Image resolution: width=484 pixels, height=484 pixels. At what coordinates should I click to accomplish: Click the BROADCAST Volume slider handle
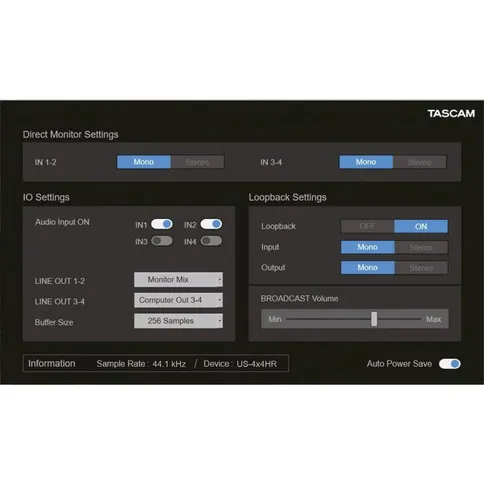(374, 319)
